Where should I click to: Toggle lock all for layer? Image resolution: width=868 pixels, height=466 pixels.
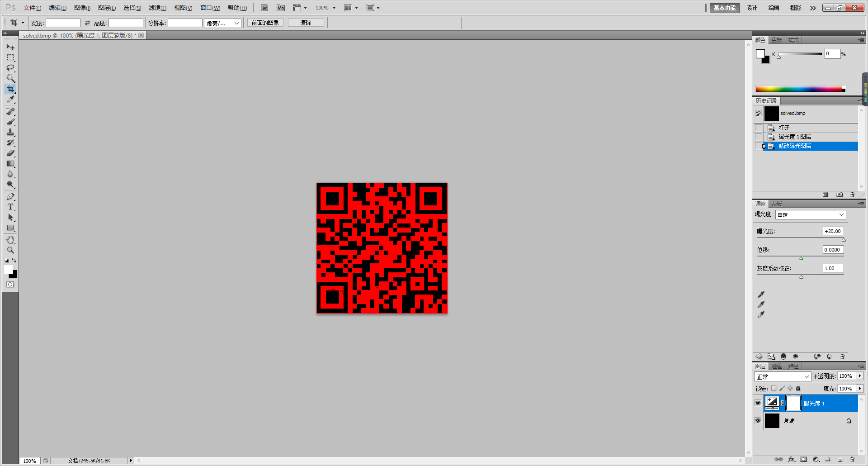point(798,388)
